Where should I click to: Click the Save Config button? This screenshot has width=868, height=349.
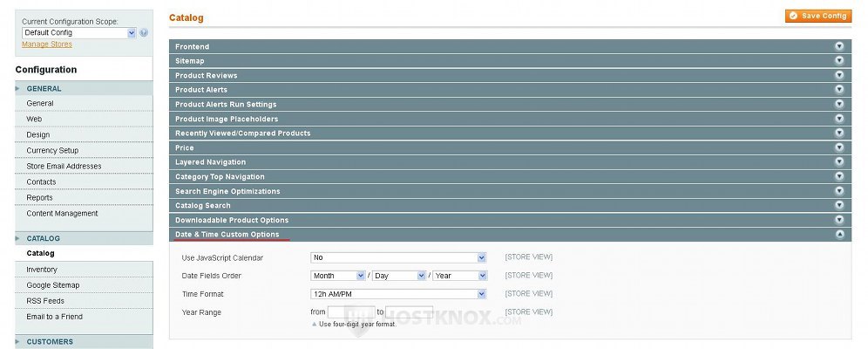818,16
